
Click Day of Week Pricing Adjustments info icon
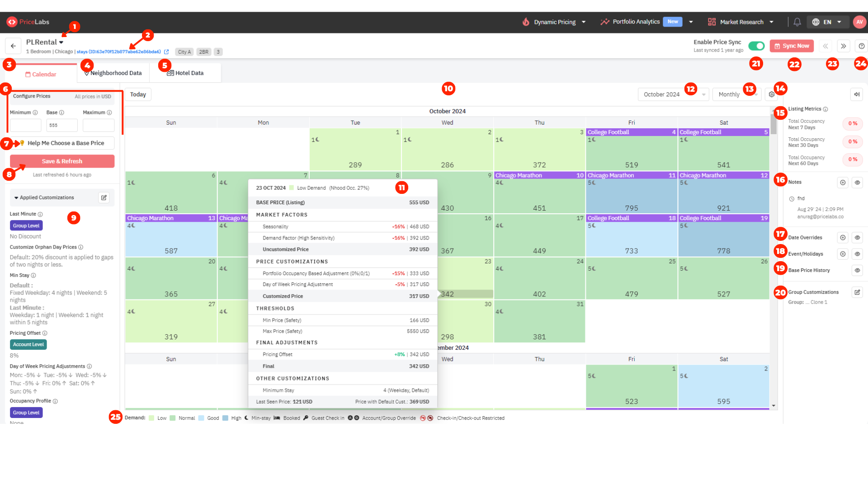pos(90,366)
